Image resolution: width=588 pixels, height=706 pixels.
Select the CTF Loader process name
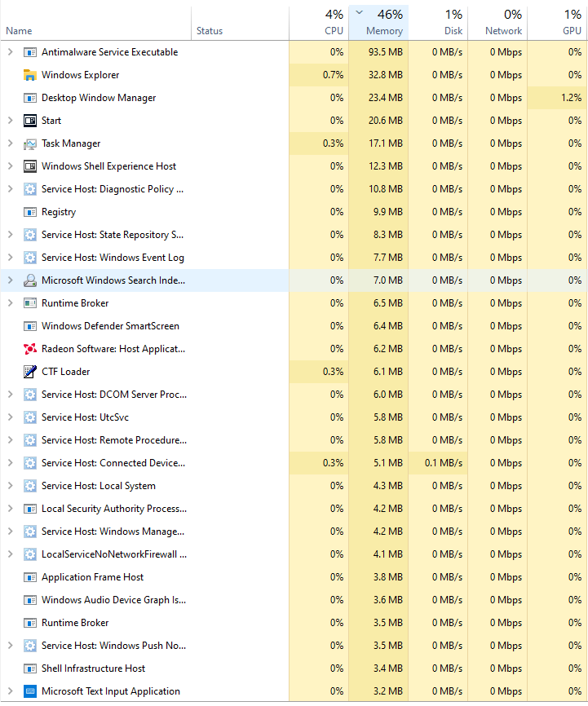coord(66,372)
